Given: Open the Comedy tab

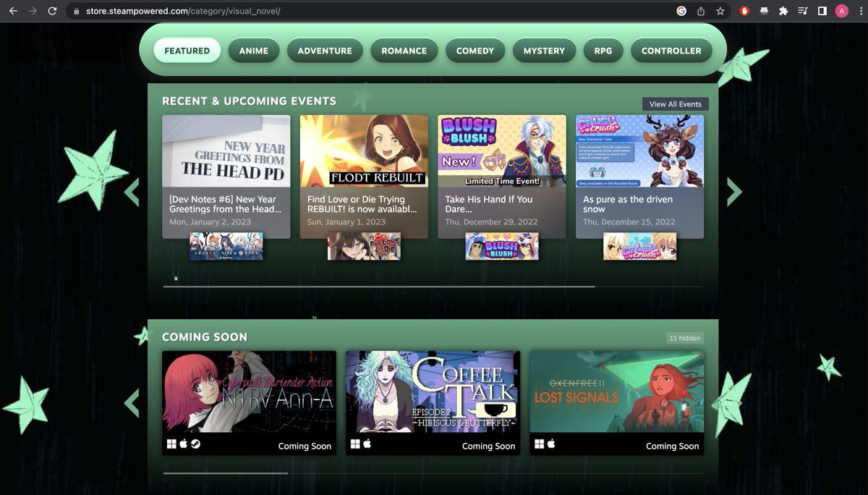Looking at the screenshot, I should click(475, 51).
